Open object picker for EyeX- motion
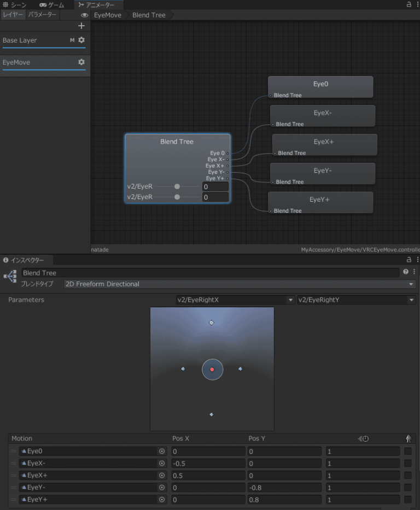 coord(162,464)
